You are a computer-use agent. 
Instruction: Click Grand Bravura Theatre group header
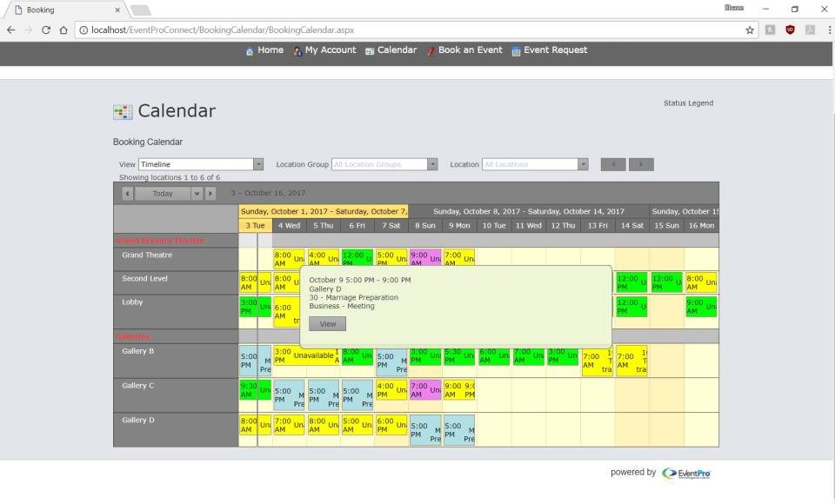pyautogui.click(x=160, y=241)
